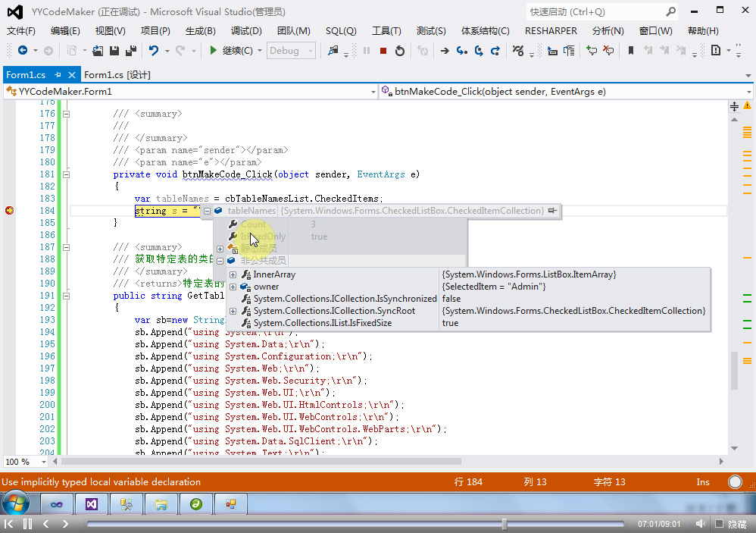This screenshot has width=756, height=533.
Task: Stop debugging with the red square
Action: point(383,50)
